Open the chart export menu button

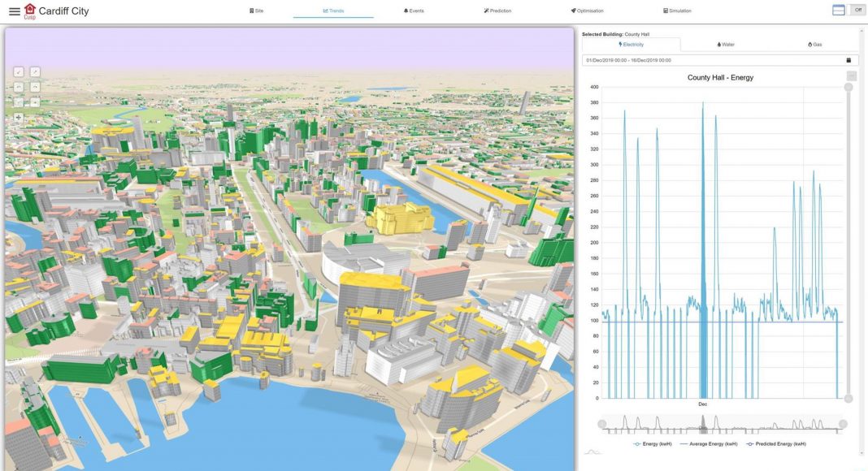(851, 76)
